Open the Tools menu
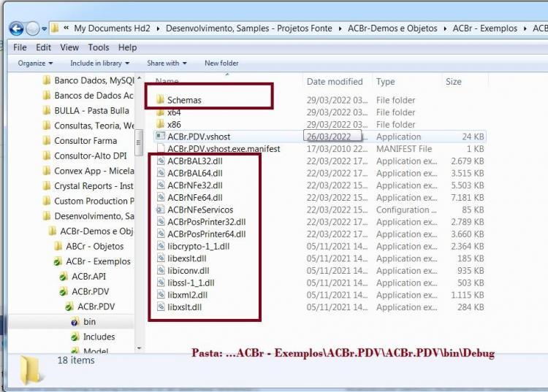 pos(98,47)
